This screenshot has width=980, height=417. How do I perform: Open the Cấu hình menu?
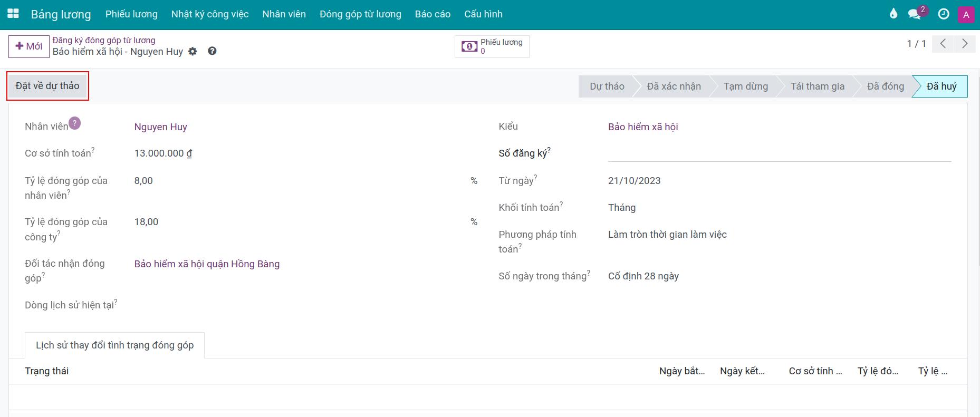(483, 14)
